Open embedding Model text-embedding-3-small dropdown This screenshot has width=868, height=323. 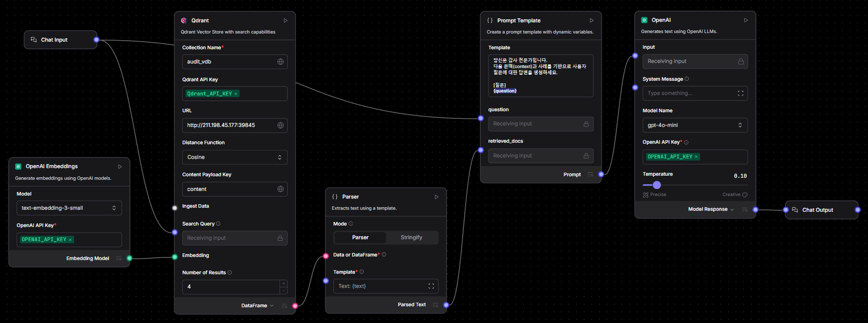69,208
